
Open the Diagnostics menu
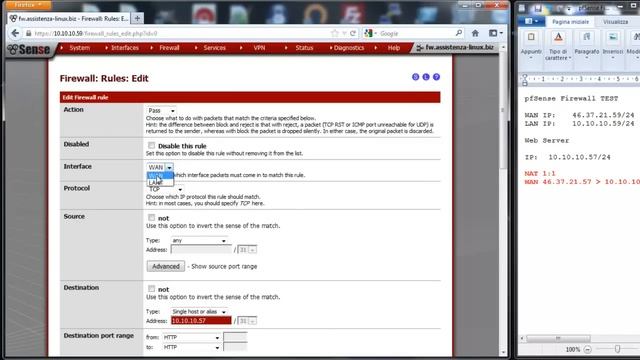349,48
